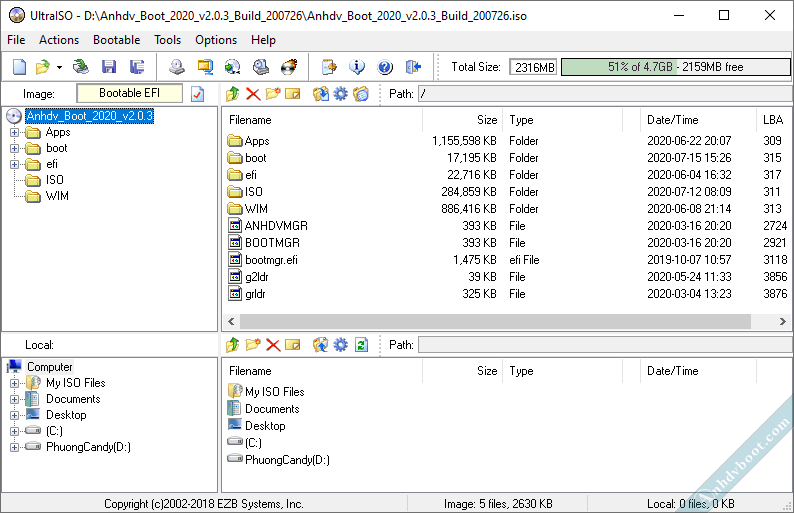Open the Bootable menu

116,40
